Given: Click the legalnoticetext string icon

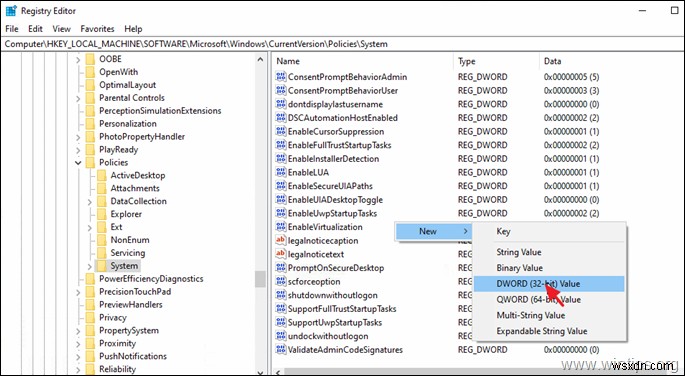Looking at the screenshot, I should click(280, 254).
